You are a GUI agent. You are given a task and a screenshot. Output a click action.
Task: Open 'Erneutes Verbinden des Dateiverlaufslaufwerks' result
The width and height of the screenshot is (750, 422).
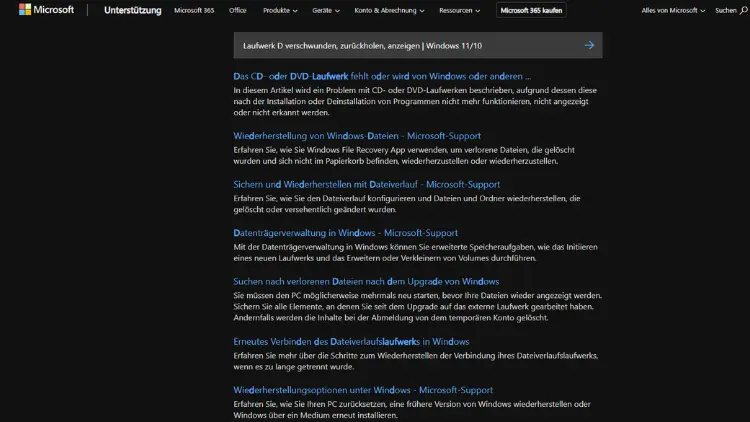[351, 342]
